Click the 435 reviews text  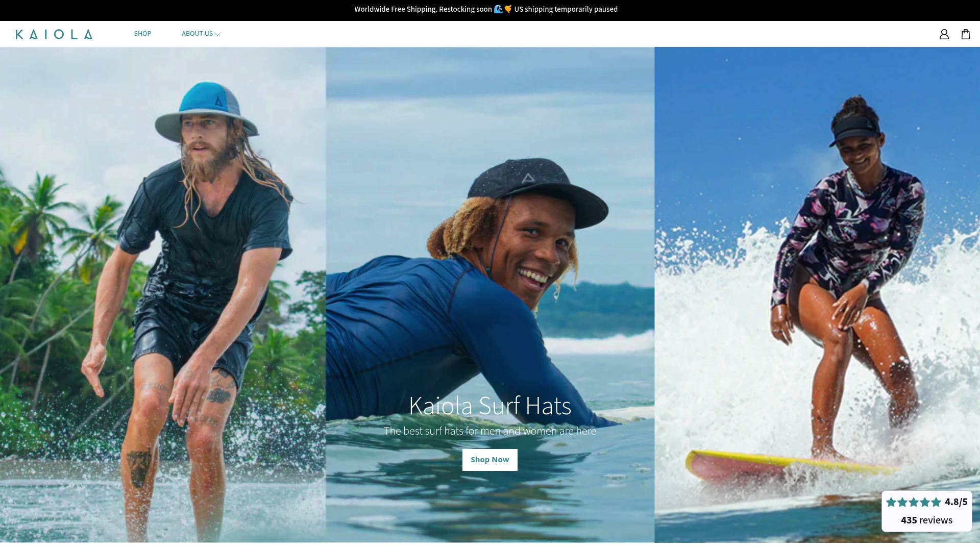click(x=926, y=520)
